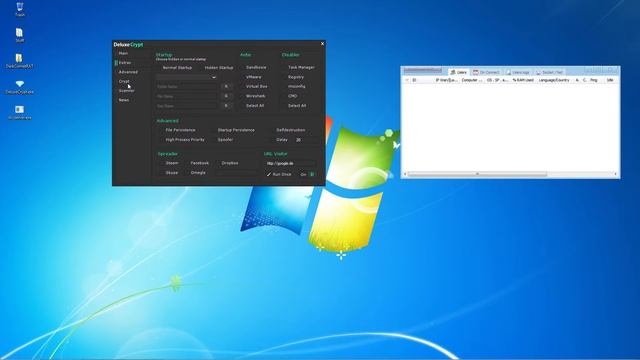The width and height of the screenshot is (640, 360).
Task: Open the Extras section in DeluxeCrypt sidebar
Action: click(125, 63)
